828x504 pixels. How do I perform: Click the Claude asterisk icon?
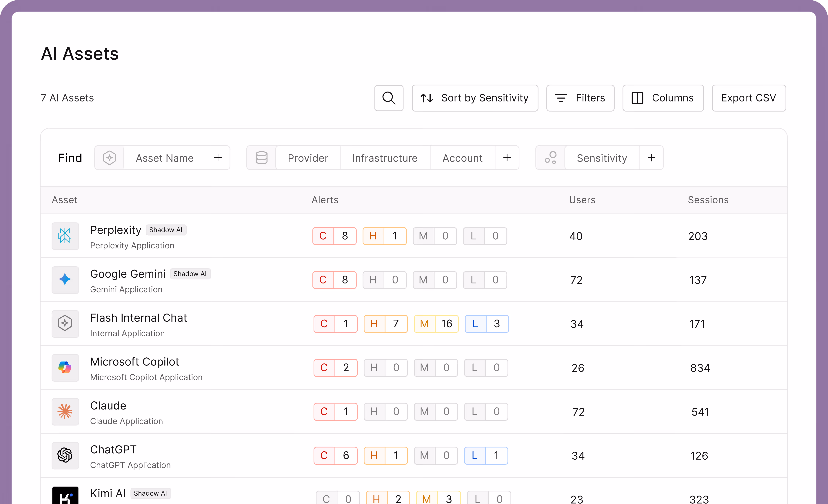tap(65, 412)
